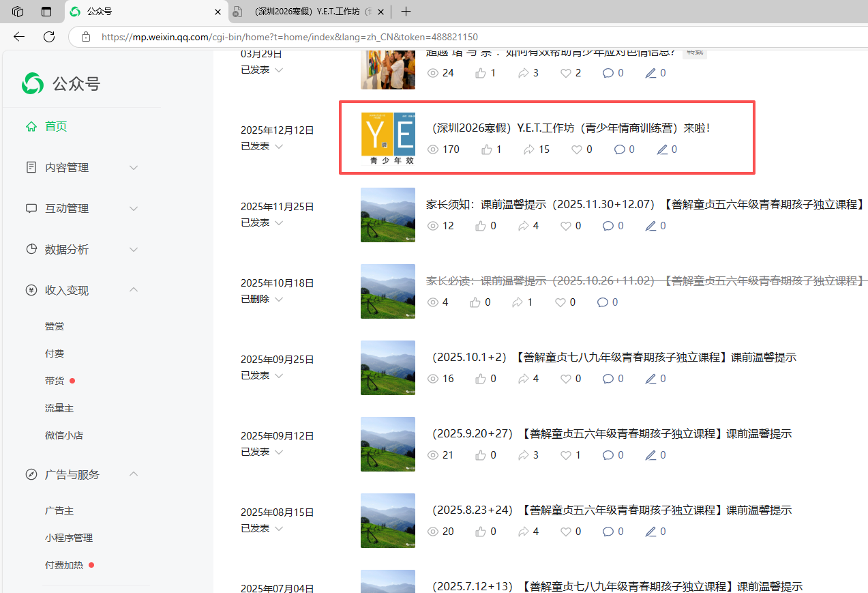The image size is (868, 593).
Task: Open article (2025.10.1+2) 七八九年级课前温馨提示
Action: 611,357
